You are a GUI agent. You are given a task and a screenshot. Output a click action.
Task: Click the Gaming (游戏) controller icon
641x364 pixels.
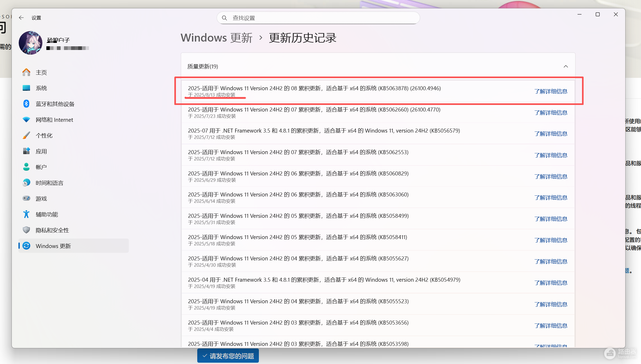pos(26,199)
